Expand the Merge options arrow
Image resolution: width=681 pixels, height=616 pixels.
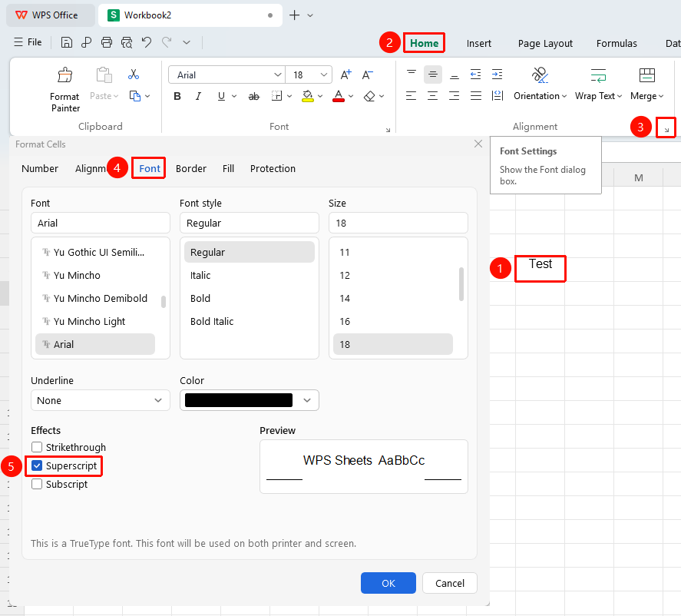[x=661, y=96]
